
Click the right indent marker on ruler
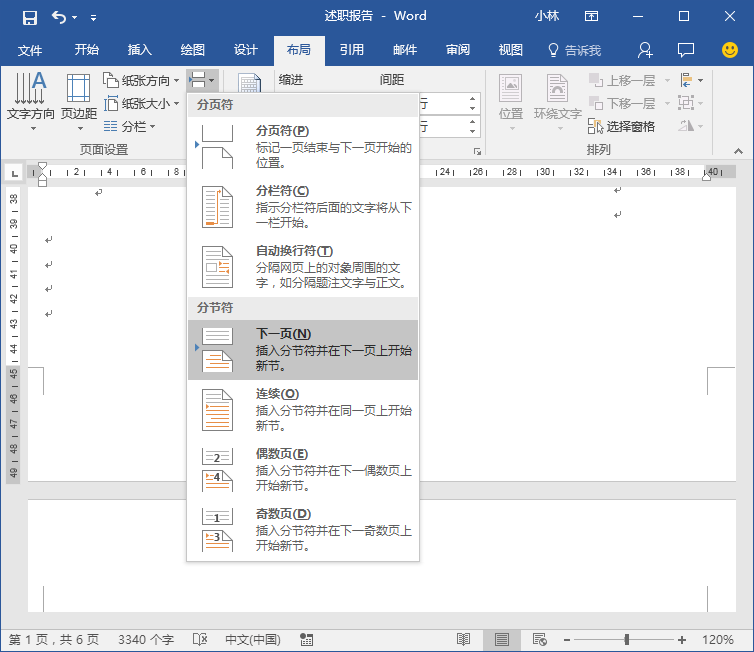click(x=706, y=176)
